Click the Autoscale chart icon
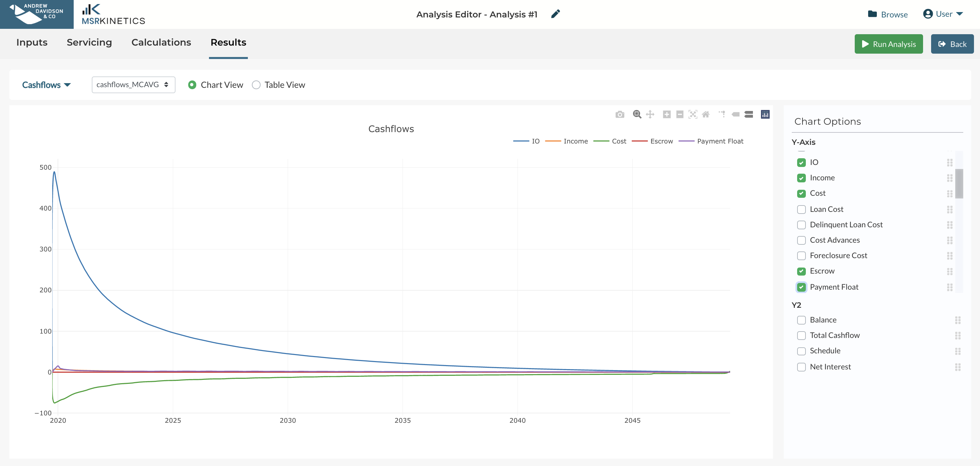The image size is (980, 466). click(693, 114)
